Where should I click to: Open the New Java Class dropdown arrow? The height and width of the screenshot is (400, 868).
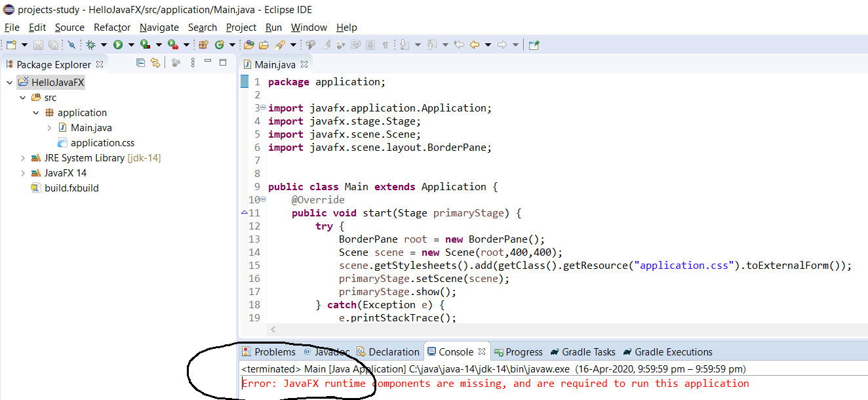point(232,45)
